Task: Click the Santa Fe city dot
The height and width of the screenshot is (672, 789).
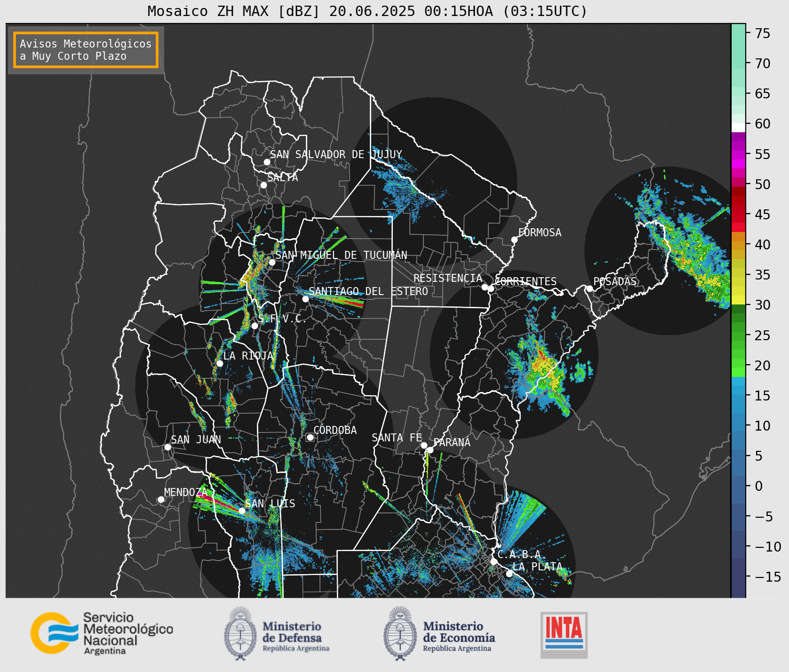Action: pyautogui.click(x=424, y=445)
